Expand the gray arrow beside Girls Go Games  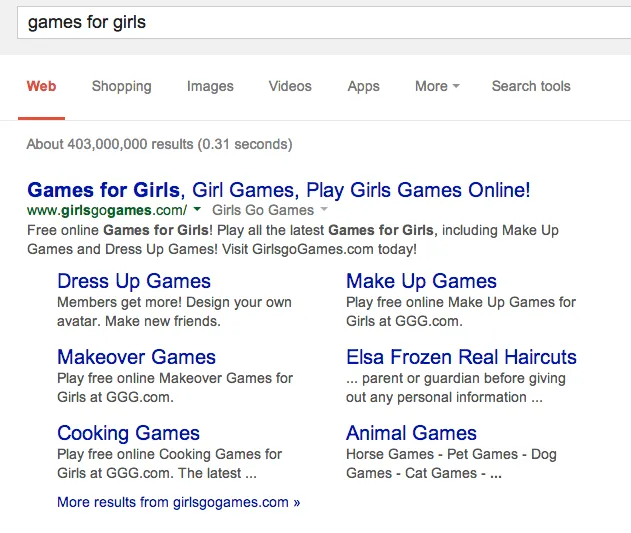tap(324, 209)
